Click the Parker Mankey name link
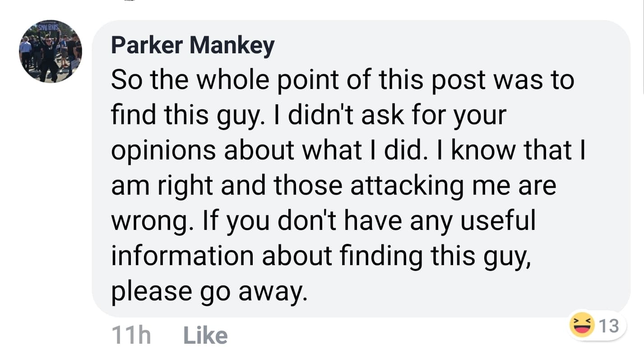644x360 pixels. [192, 46]
